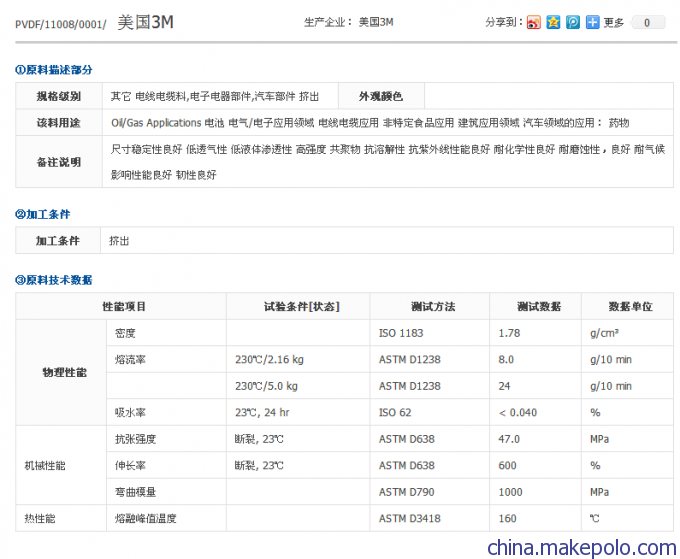Click the 备注说明 label cell
The height and width of the screenshot is (559, 680).
(59, 162)
